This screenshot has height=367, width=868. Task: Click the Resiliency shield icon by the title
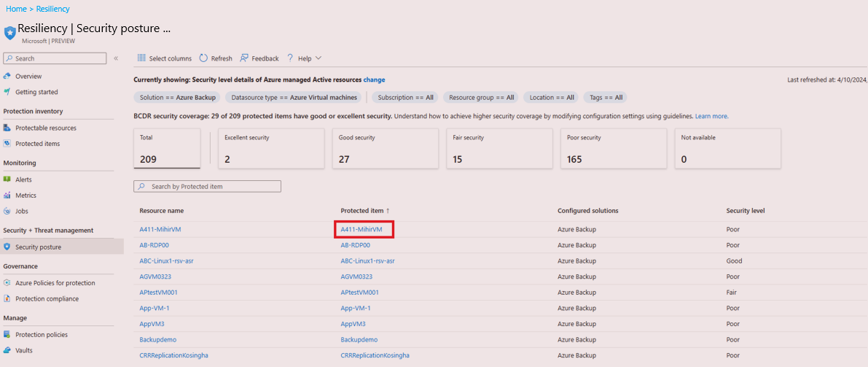point(10,33)
